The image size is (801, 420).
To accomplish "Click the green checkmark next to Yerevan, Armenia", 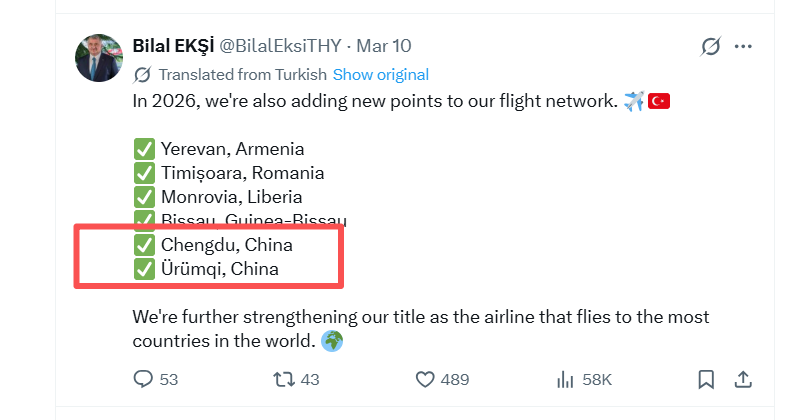I will [144, 150].
